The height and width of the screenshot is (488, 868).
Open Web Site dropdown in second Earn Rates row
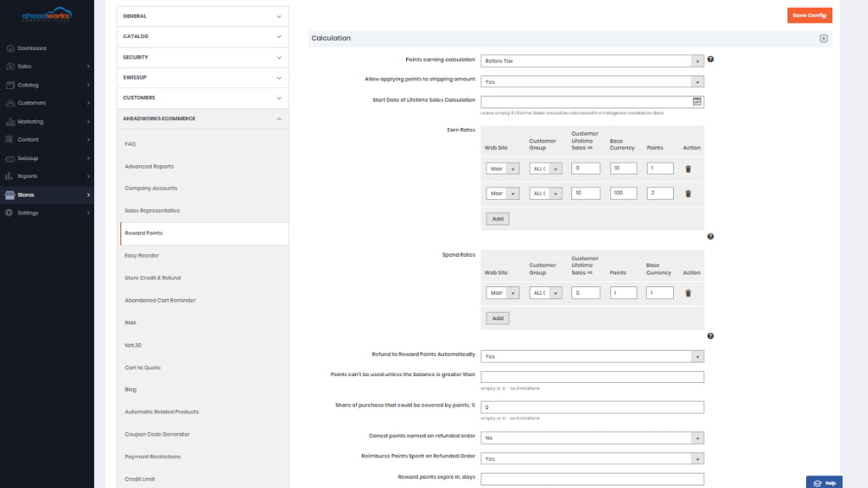503,193
